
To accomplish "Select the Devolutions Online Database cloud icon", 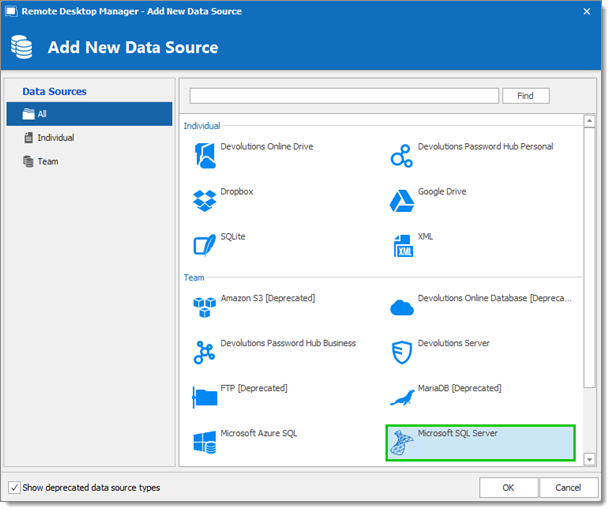I will click(x=402, y=308).
